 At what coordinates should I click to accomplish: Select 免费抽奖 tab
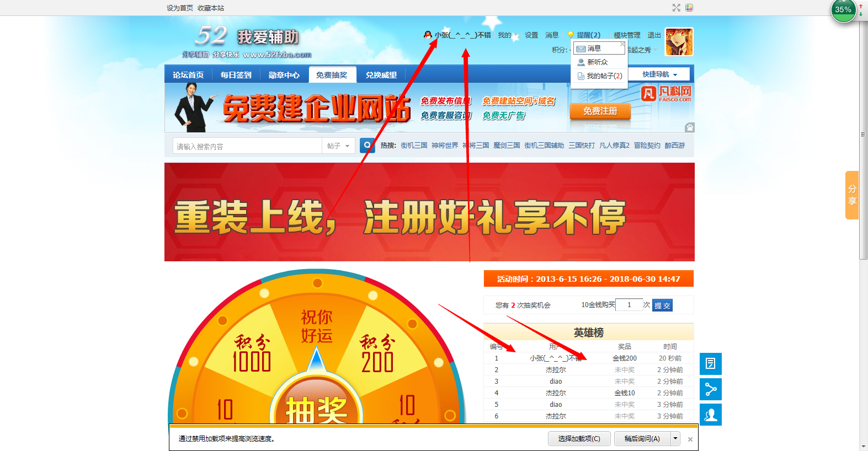[332, 75]
